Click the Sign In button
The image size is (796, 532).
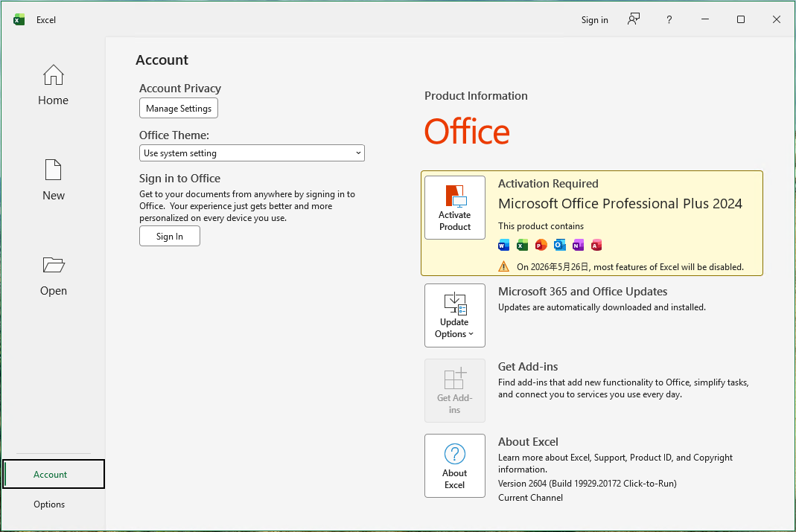point(170,237)
